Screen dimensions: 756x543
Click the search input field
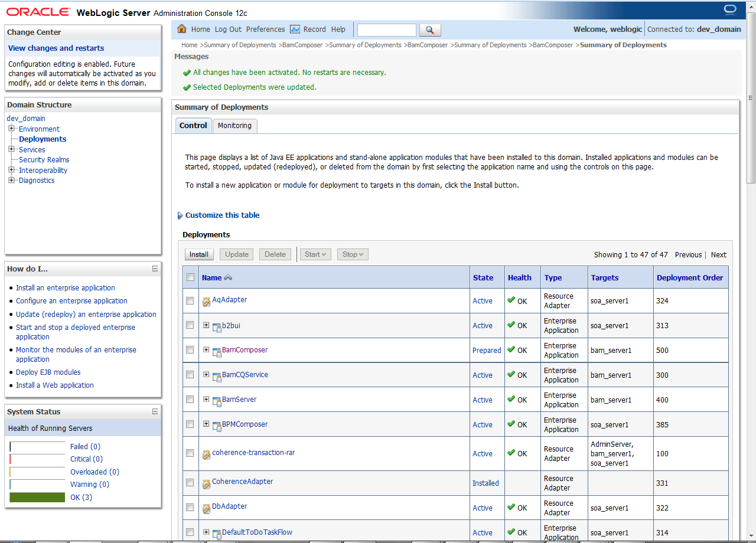tap(387, 30)
